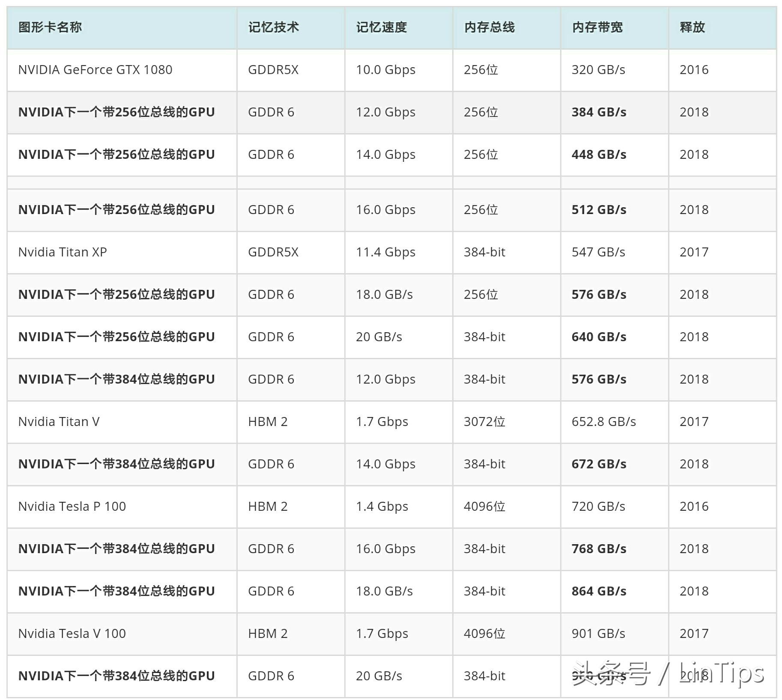
Task: Click 14.0 Gbps in the 672 GB/s row
Action: (385, 464)
